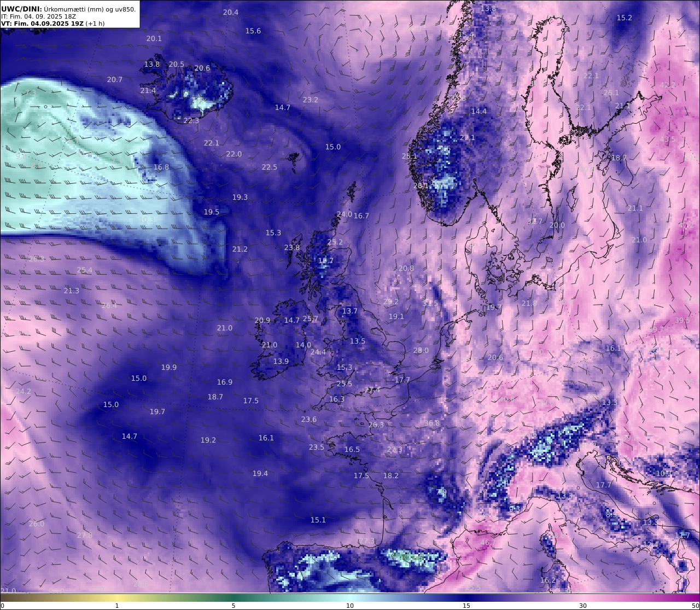Select the 13.9 value over southern Ireland
This screenshot has height=610, width=700.
coord(281,361)
